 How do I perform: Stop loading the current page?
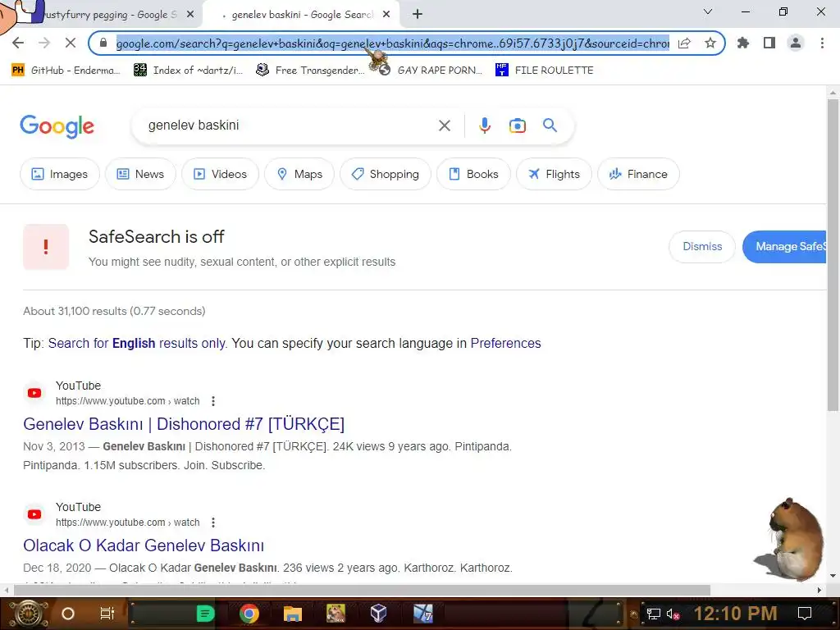tap(71, 43)
